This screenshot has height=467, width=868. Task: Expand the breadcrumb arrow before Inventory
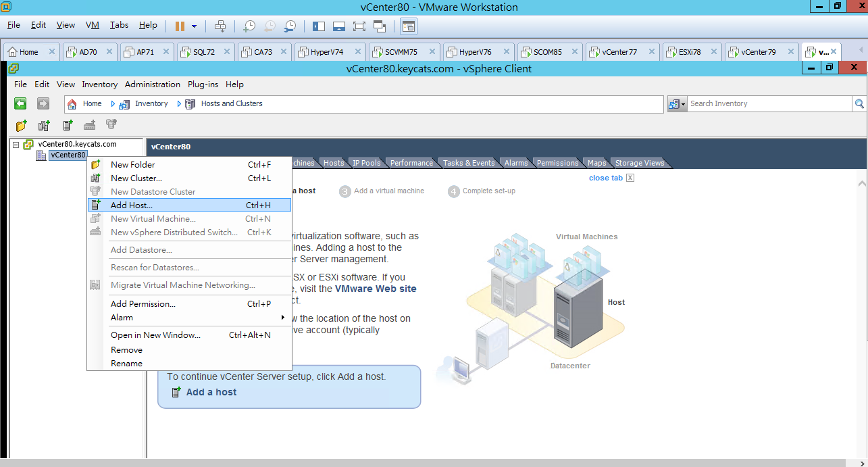click(113, 103)
